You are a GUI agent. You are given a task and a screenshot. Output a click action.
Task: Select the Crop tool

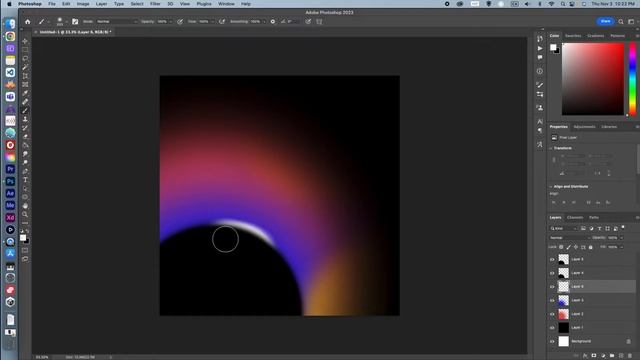click(x=25, y=76)
